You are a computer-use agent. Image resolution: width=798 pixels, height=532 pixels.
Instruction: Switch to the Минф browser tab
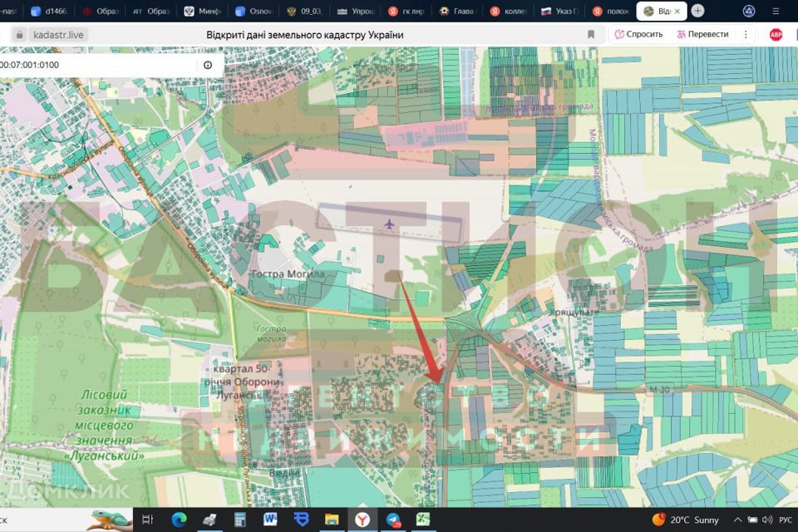(x=202, y=12)
